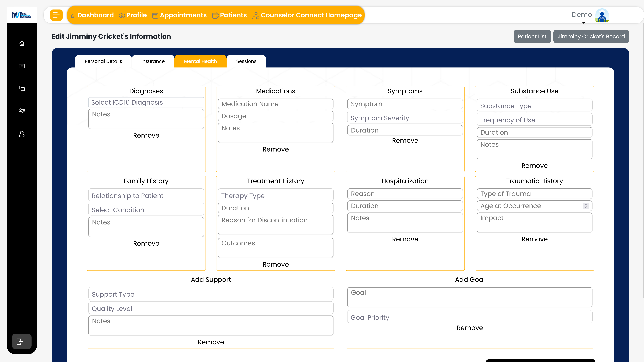Toggle the orange hamburger menu button
Screen dimensions: 644x362
[56, 15]
